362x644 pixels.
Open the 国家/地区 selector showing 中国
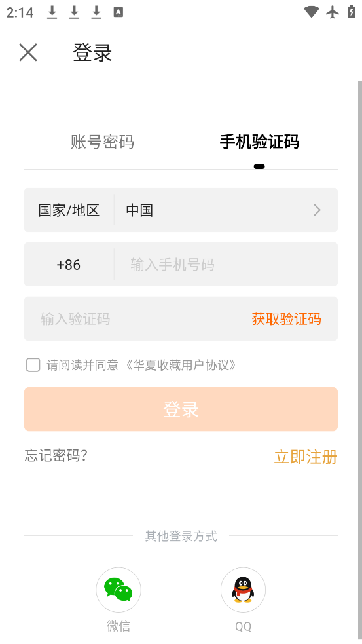click(181, 210)
